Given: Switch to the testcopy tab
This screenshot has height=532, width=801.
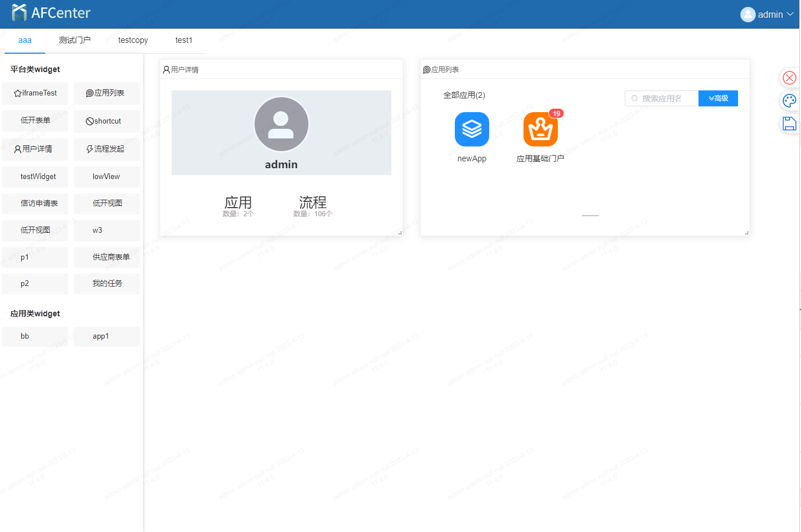Looking at the screenshot, I should click(x=133, y=40).
